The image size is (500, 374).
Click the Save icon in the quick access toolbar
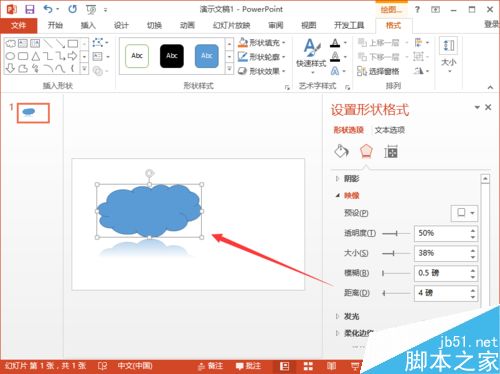pyautogui.click(x=30, y=9)
